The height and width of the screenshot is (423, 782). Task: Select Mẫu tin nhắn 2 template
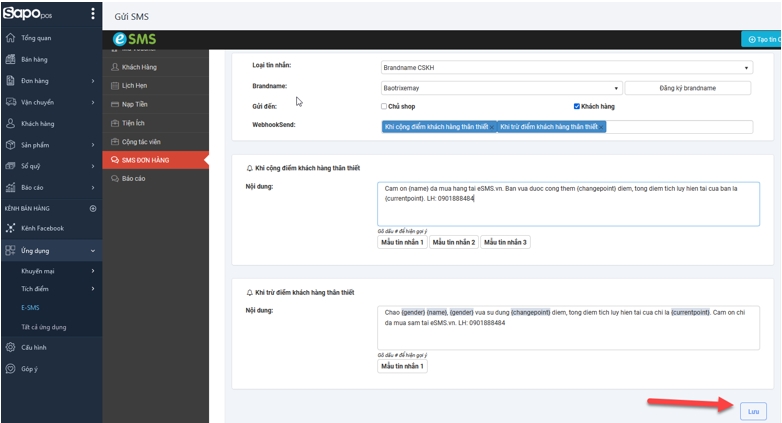[454, 242]
